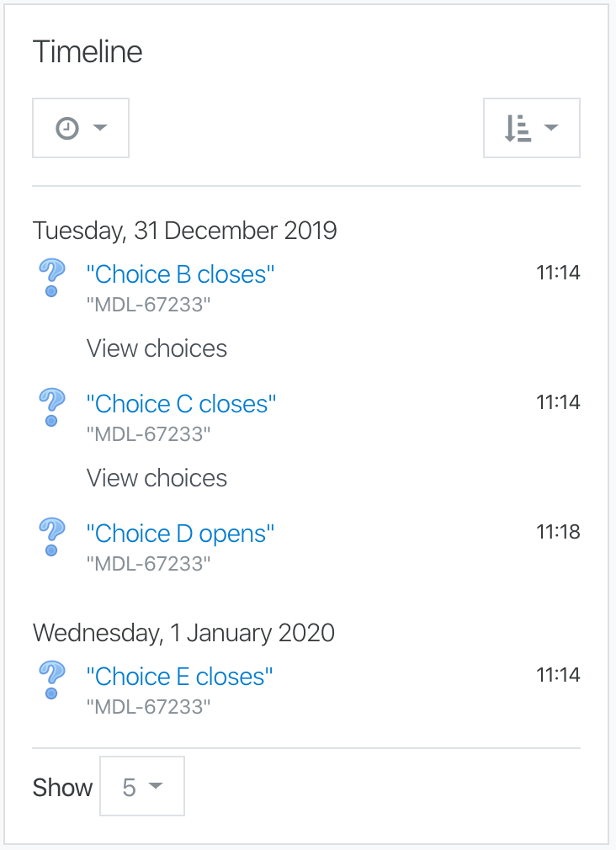Image resolution: width=616 pixels, height=850 pixels.
Task: Open the Show 5 items-per-page dropdown
Action: [142, 786]
